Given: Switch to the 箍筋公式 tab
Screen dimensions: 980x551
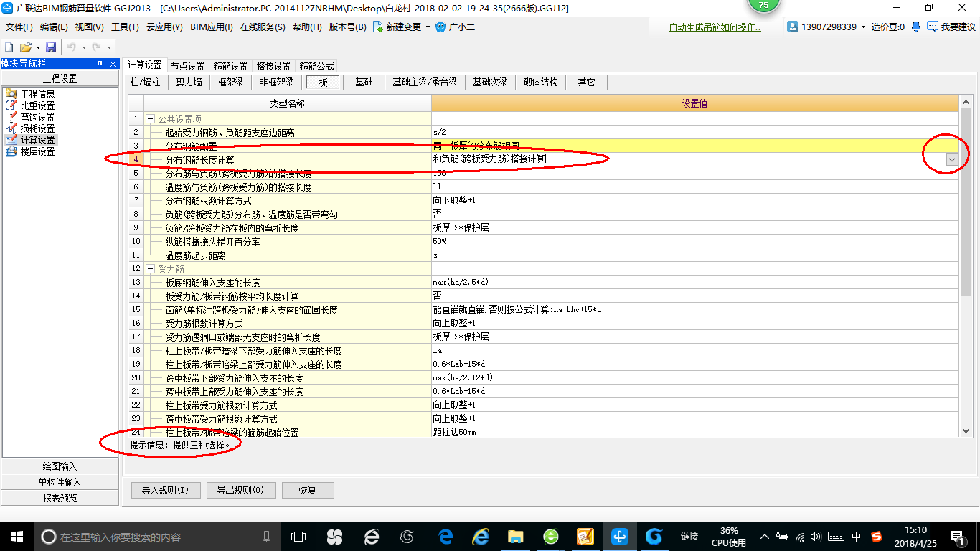Looking at the screenshot, I should click(x=316, y=66).
